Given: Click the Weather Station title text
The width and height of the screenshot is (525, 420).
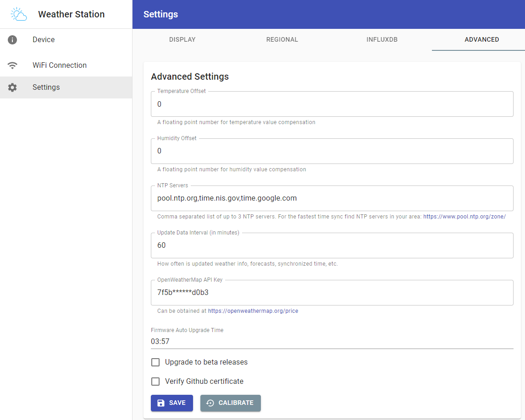Looking at the screenshot, I should pos(72,14).
